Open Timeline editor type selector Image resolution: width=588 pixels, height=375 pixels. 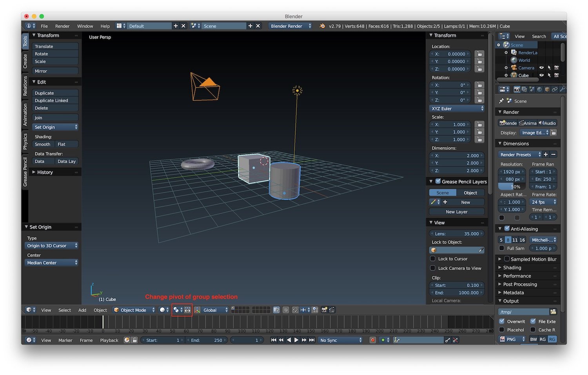pos(31,340)
